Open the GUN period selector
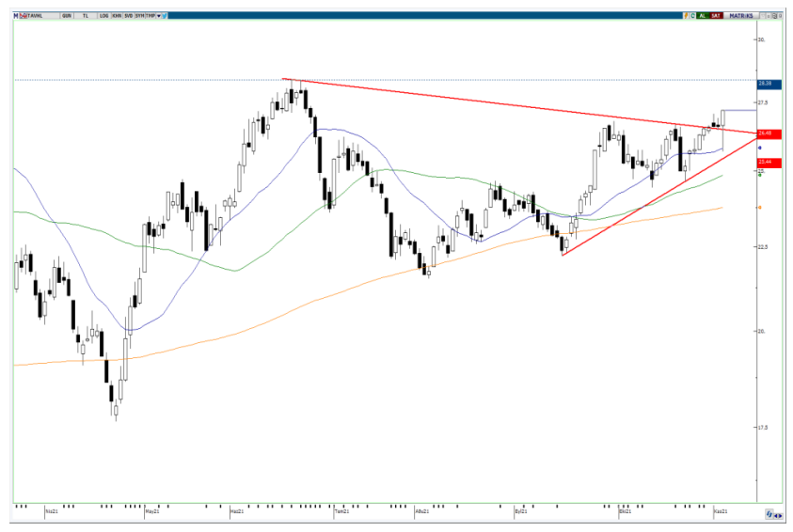 (66, 16)
